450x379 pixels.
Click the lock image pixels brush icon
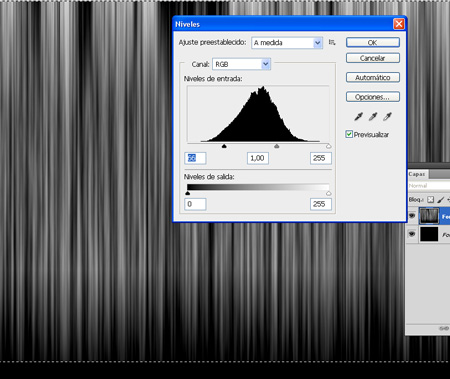point(440,200)
